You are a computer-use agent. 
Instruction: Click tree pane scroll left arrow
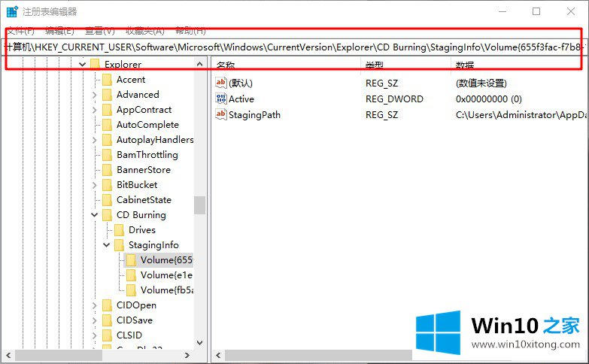point(8,355)
